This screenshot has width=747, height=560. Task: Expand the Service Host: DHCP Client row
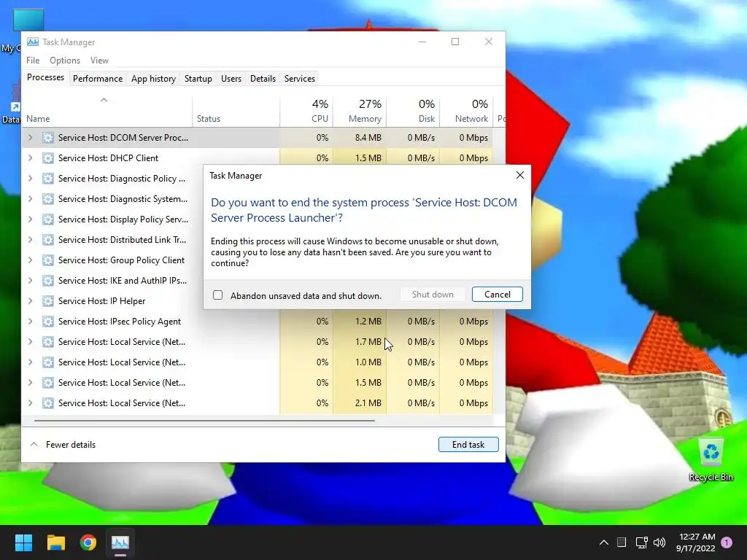[x=31, y=158]
